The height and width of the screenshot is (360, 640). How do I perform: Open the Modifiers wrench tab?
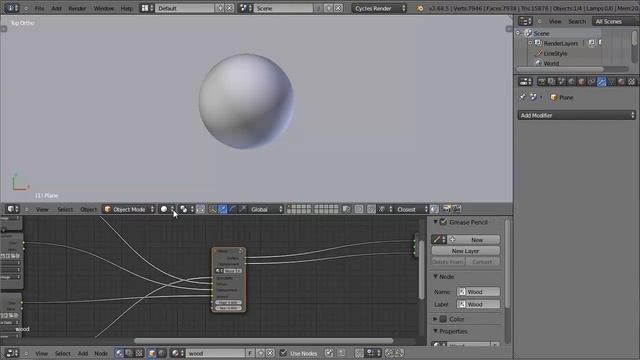click(x=602, y=82)
